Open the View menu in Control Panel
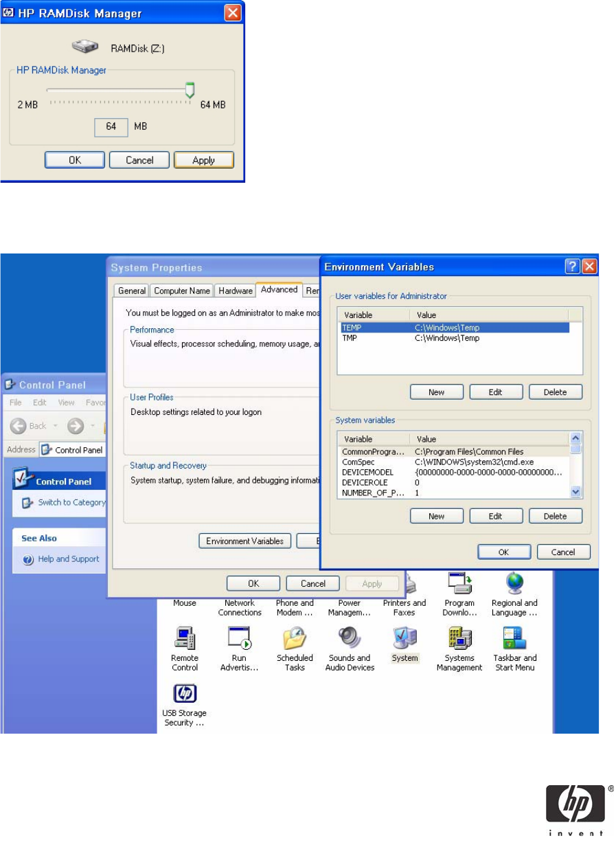Screen dimensions: 616x847 pyautogui.click(x=67, y=403)
